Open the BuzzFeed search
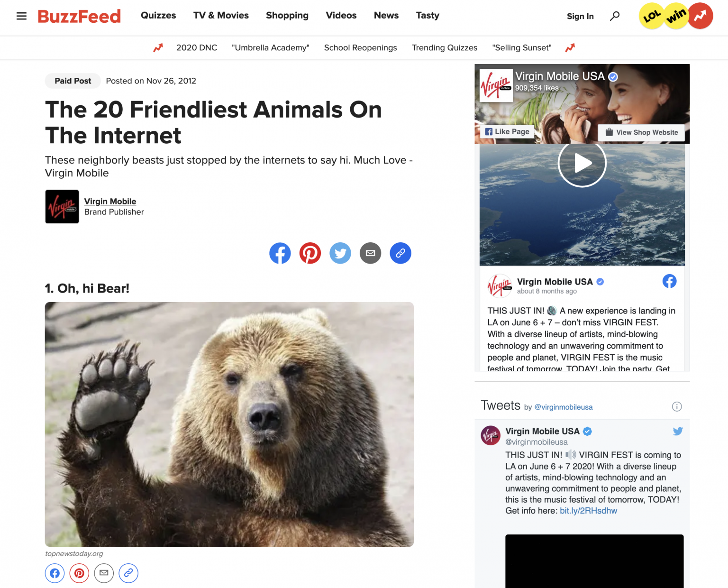 [615, 16]
